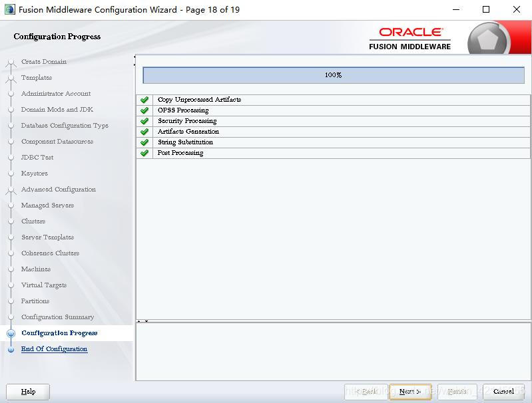This screenshot has height=403, width=532.
Task: Select Configuration Summary step
Action: [x=57, y=317]
